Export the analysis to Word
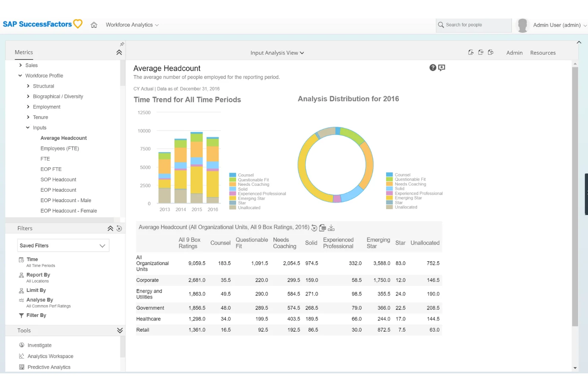 [481, 52]
